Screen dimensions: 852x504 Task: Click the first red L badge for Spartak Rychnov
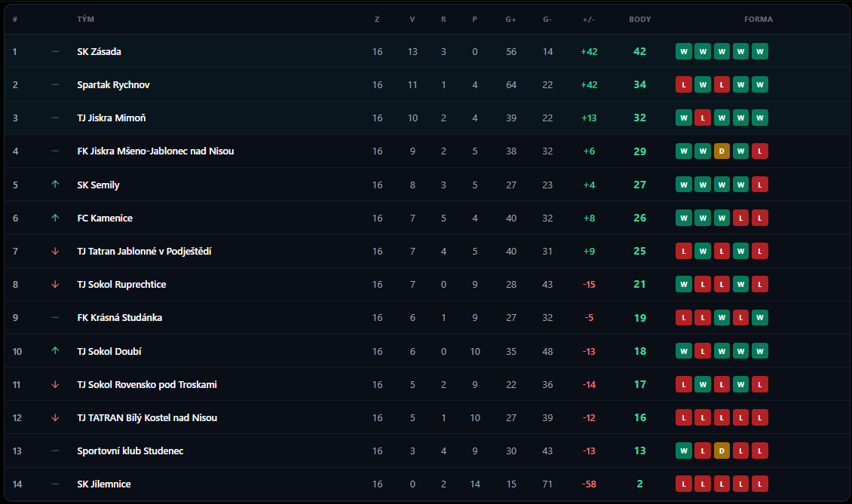coord(683,85)
